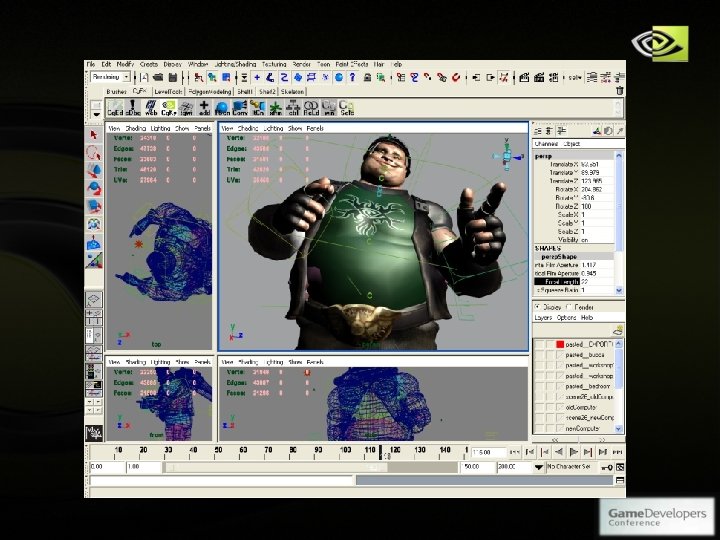
Task: Click play forward button
Action: 574,452
